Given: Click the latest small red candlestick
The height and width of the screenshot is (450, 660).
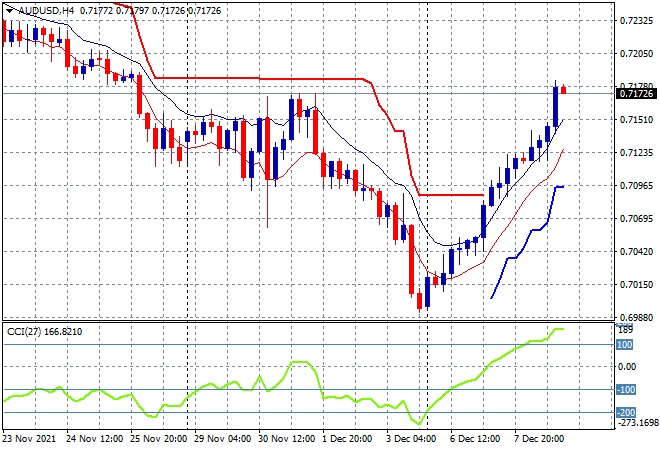Looking at the screenshot, I should (x=563, y=90).
